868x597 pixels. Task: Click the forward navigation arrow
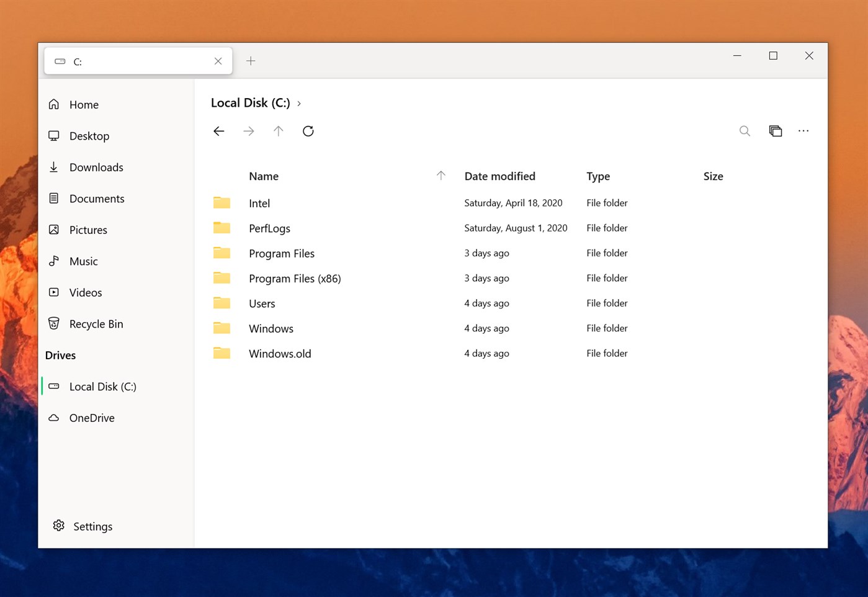tap(248, 131)
